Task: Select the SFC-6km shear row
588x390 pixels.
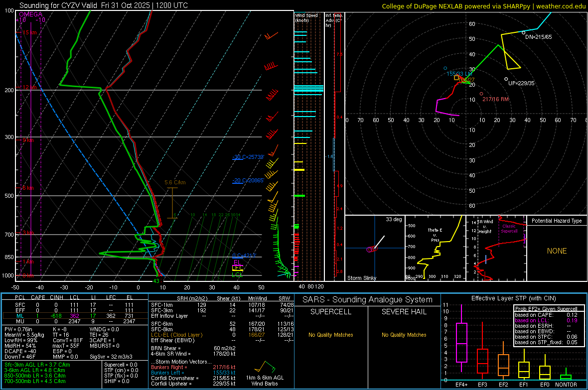Action: 222,324
